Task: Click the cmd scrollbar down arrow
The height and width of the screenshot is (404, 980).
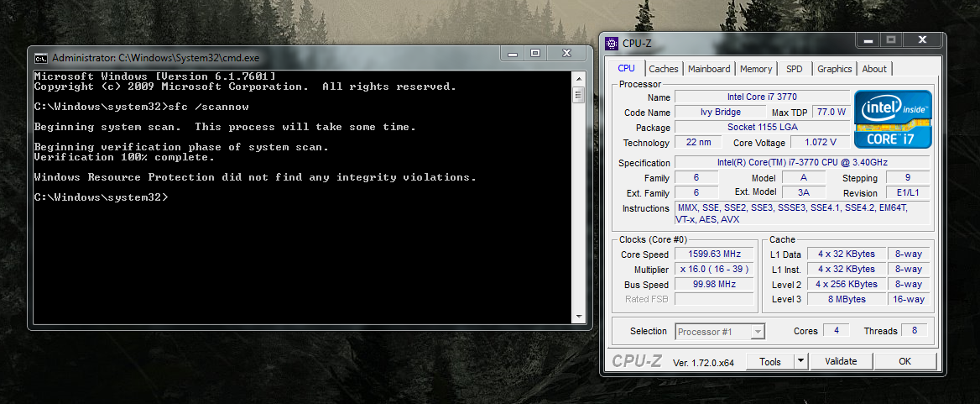Action: (x=578, y=317)
